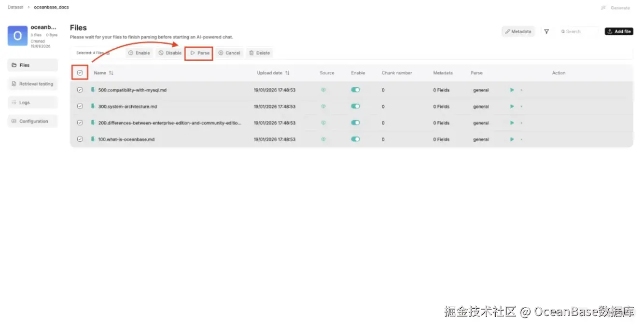Open the Logs sidebar tab
Image resolution: width=644 pixels, height=328 pixels.
(32, 103)
